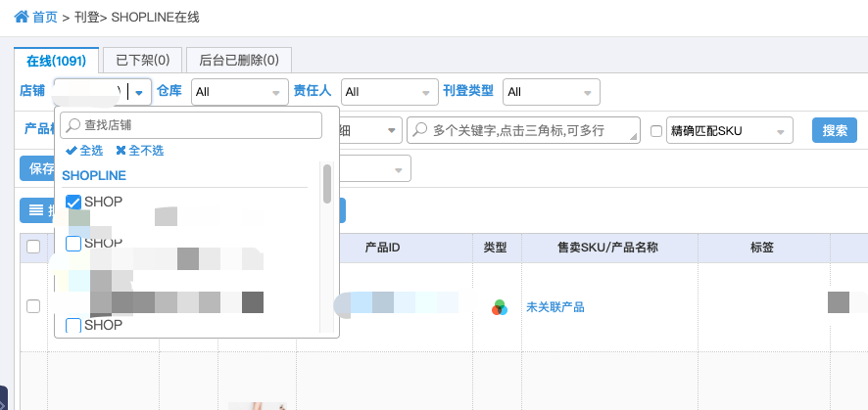Click the expand triangle in the keyword box corner
This screenshot has width=868, height=410.
tap(634, 137)
